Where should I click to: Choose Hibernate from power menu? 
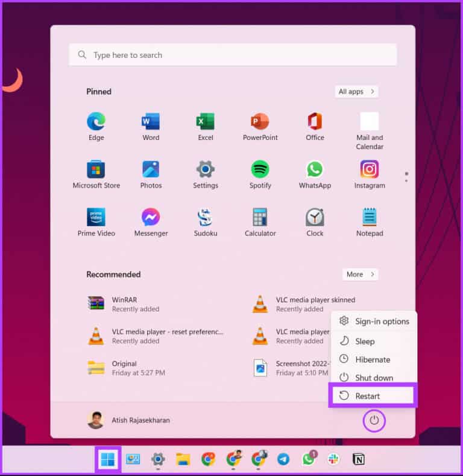coord(374,360)
